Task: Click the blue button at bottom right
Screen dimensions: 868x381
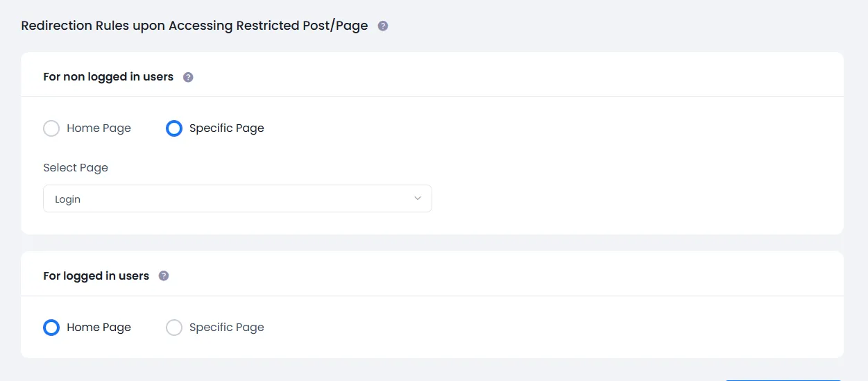Action: pyautogui.click(x=783, y=379)
